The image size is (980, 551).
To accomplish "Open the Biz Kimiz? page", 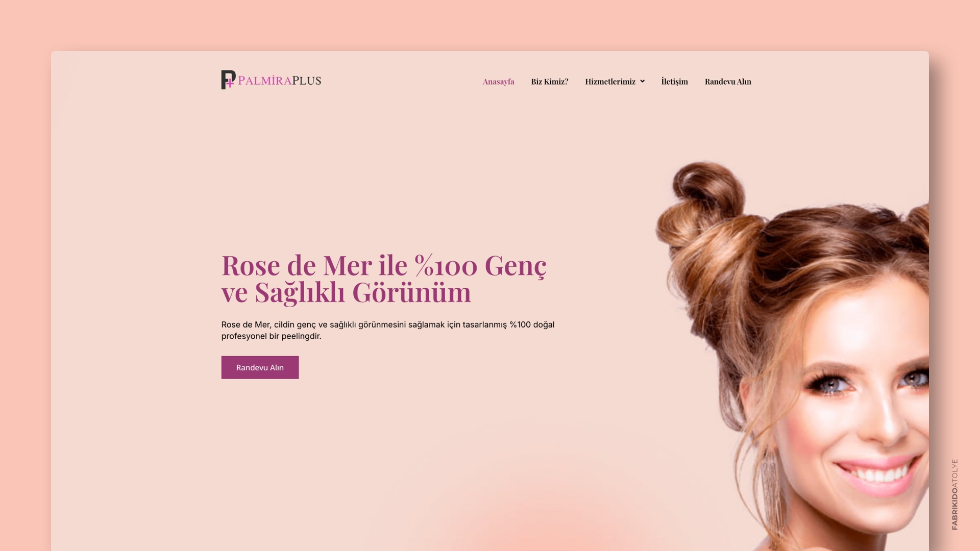I will [549, 82].
